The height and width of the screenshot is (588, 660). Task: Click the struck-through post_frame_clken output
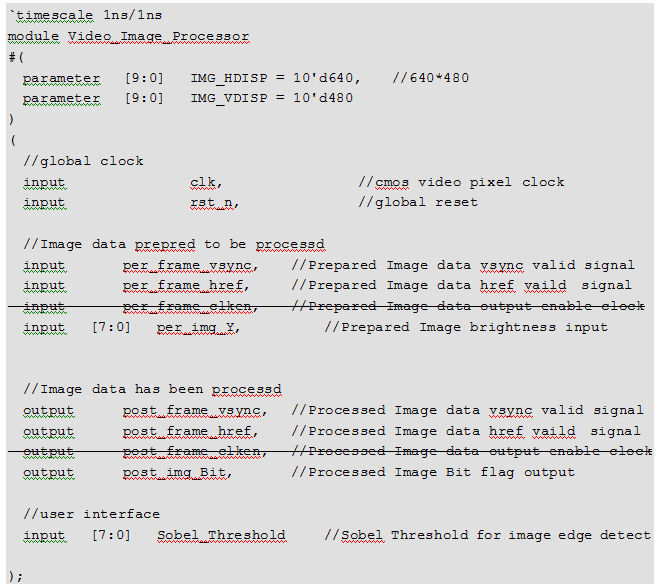pyautogui.click(x=192, y=452)
